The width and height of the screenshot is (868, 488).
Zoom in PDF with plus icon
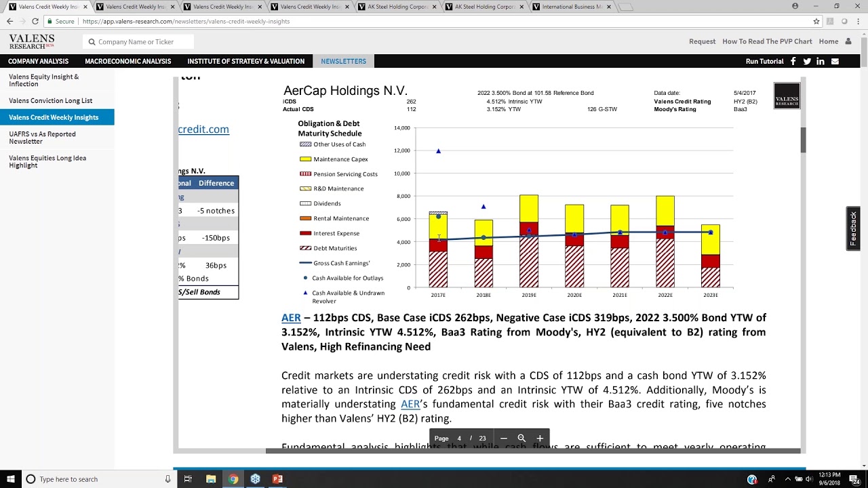(540, 438)
